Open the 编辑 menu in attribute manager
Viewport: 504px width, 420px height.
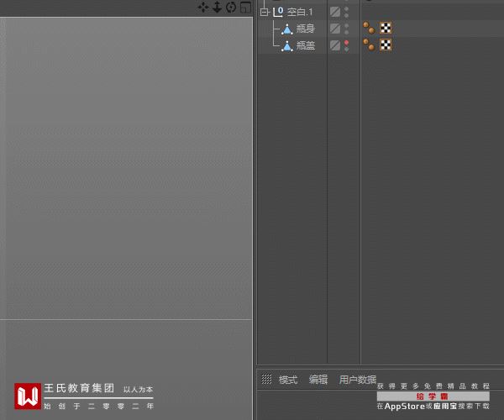(x=318, y=380)
